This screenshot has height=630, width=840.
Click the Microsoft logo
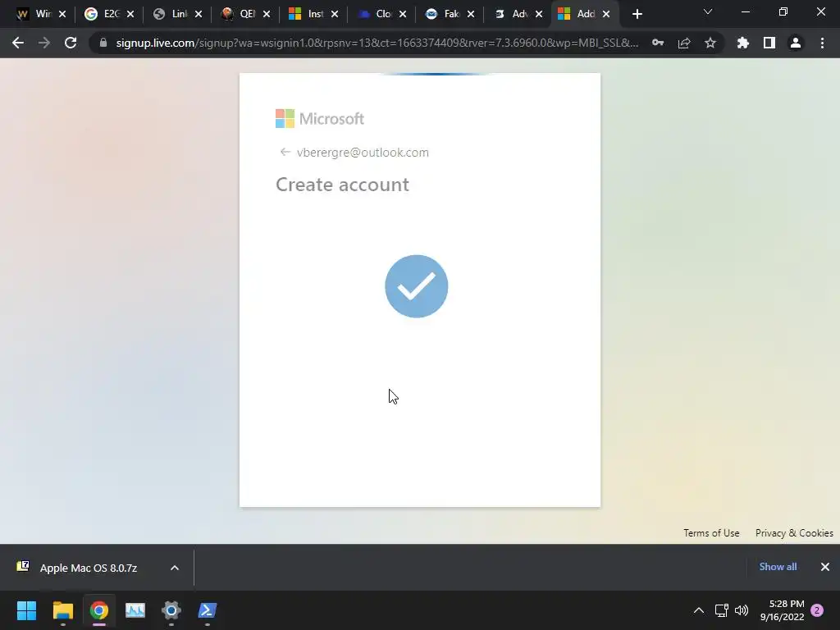pos(320,118)
